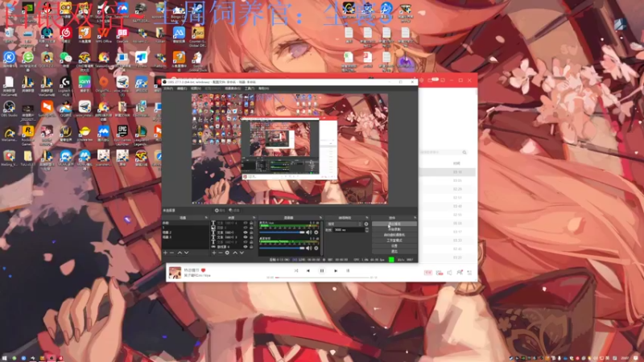The width and height of the screenshot is (644, 362).
Task: Open the iQIYI desktop shortcut
Action: click(x=85, y=84)
